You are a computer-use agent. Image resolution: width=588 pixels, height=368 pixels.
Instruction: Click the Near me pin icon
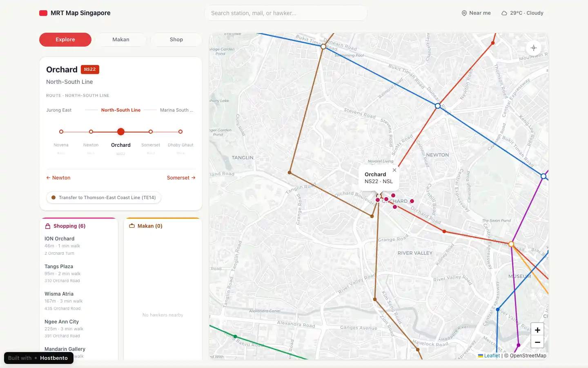point(464,13)
